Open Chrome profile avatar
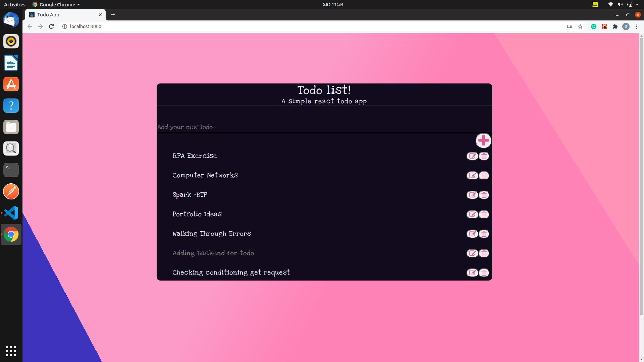This screenshot has height=362, width=644. tap(626, 26)
